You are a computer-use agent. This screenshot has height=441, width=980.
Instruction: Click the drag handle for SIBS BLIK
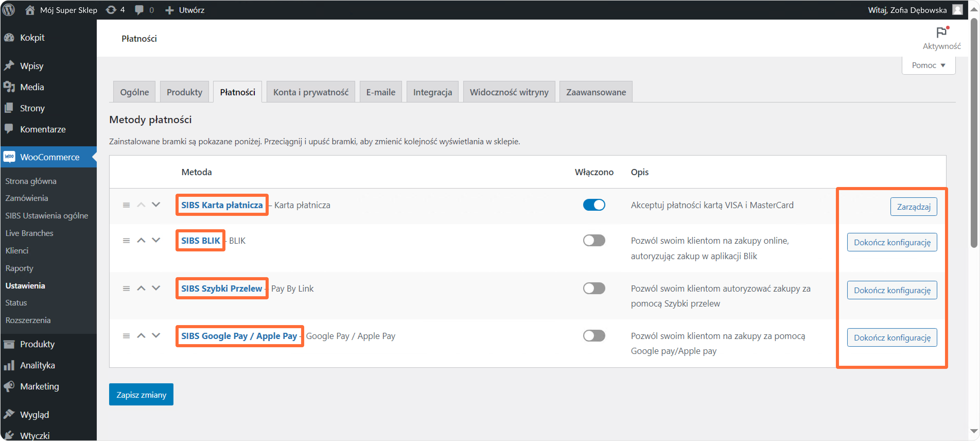126,241
